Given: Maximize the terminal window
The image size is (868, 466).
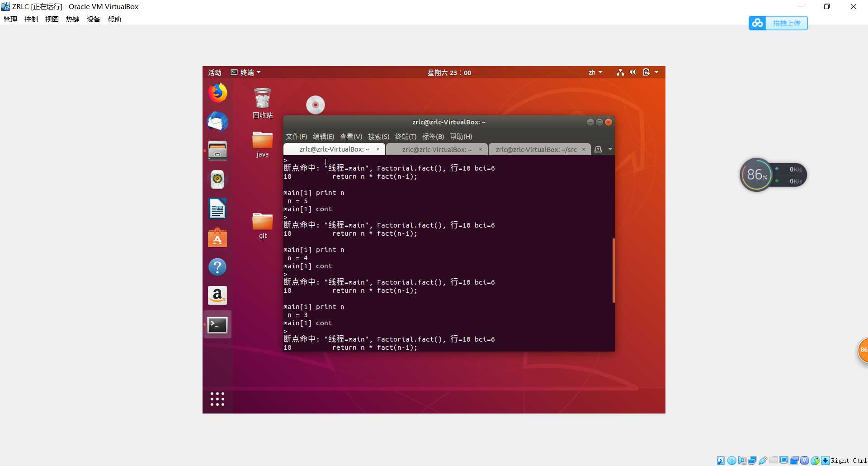Looking at the screenshot, I should point(599,122).
